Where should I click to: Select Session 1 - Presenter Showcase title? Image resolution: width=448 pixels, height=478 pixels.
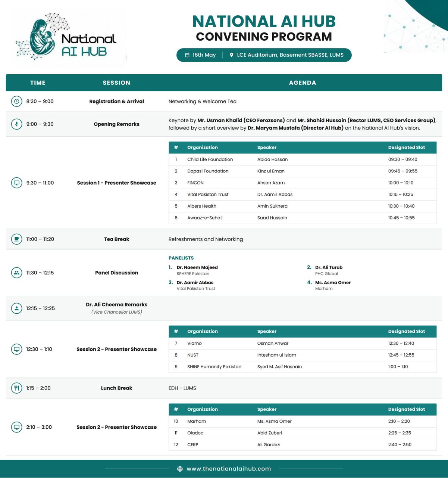click(x=117, y=183)
